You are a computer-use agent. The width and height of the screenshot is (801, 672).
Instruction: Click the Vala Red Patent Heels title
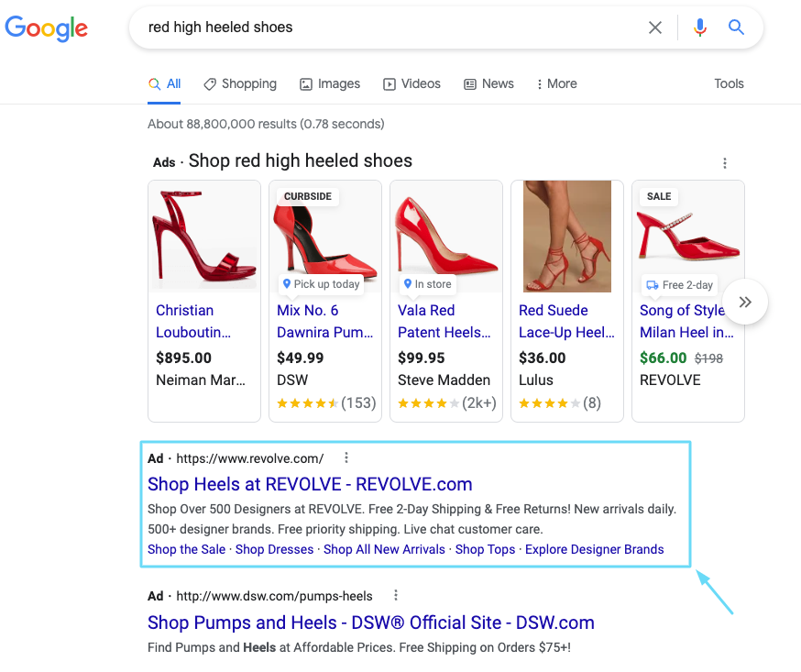(x=444, y=322)
